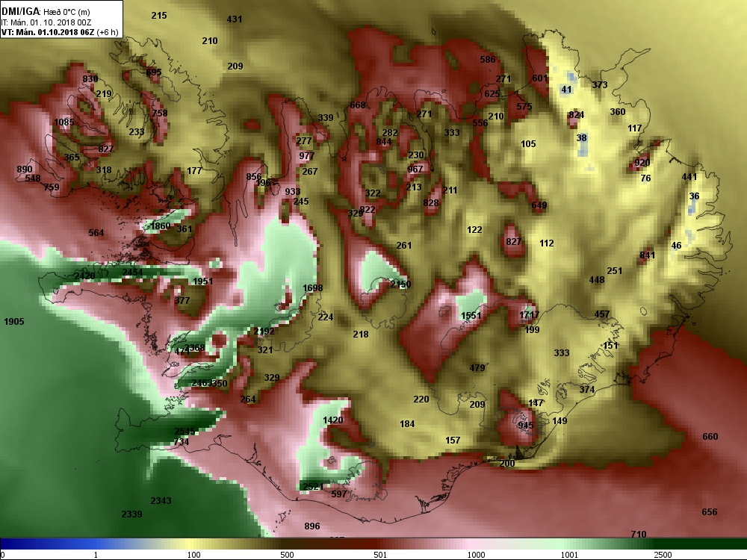Click the map value 441

tap(689, 177)
